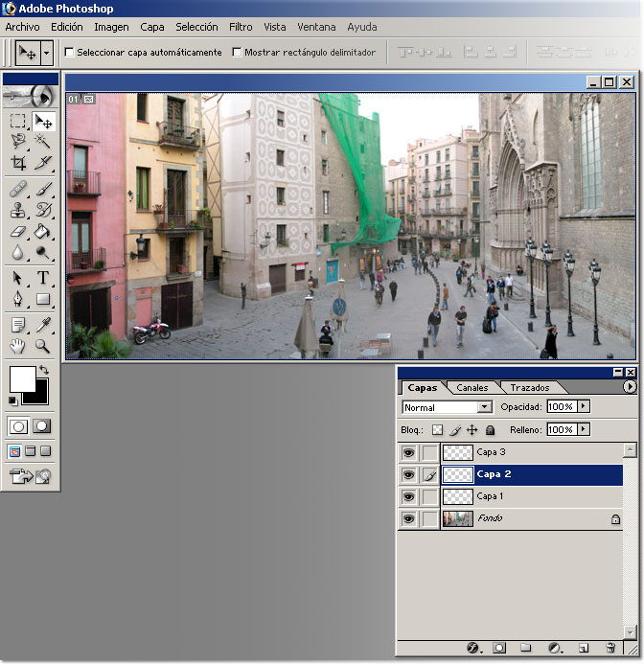Select the Magic Wand tool
Viewport: 644px width, 664px height.
(x=43, y=142)
